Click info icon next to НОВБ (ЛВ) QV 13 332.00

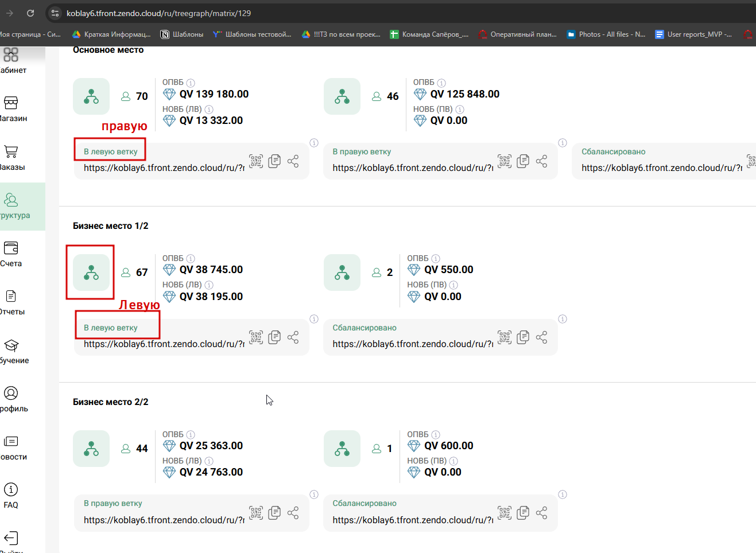point(209,109)
